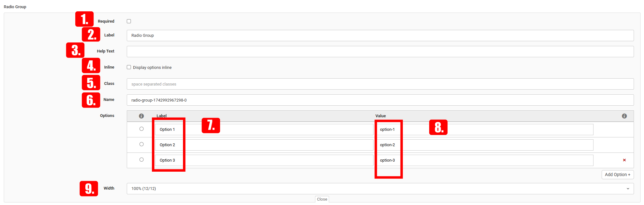
Task: Enable the Display options inline checkbox
Action: click(x=129, y=67)
